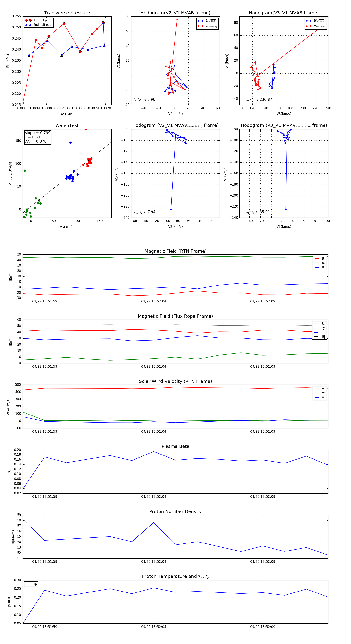This screenshot has width=351, height=644.
Task: Click the highest peak of the Plasma Beta curve
Action: pyautogui.click(x=154, y=452)
